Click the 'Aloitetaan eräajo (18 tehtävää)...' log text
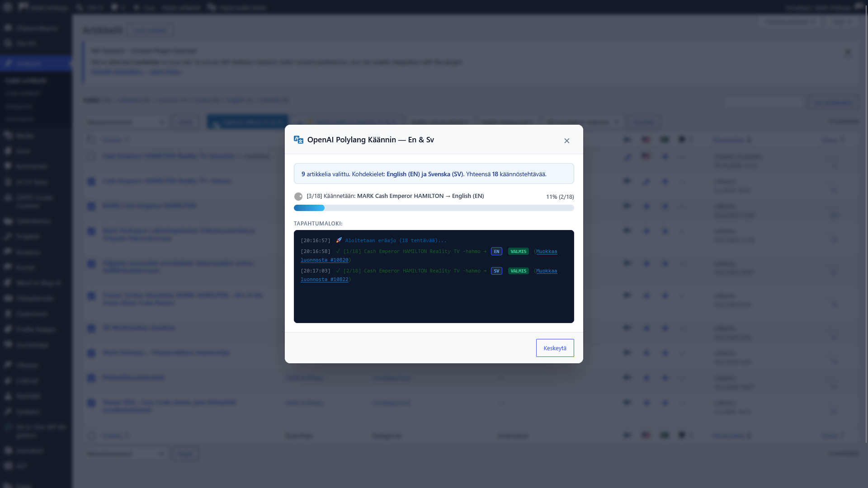 click(396, 241)
